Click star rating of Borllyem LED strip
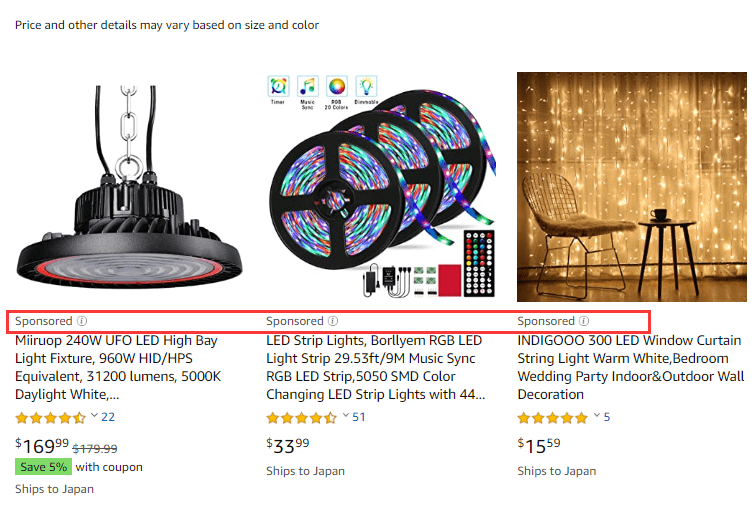The image size is (755, 513). pos(302,418)
